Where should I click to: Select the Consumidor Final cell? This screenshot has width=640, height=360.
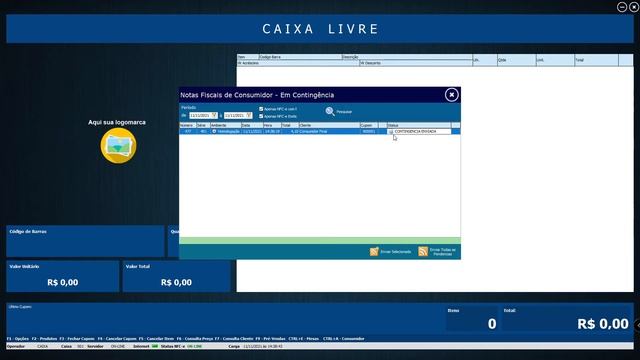point(329,131)
